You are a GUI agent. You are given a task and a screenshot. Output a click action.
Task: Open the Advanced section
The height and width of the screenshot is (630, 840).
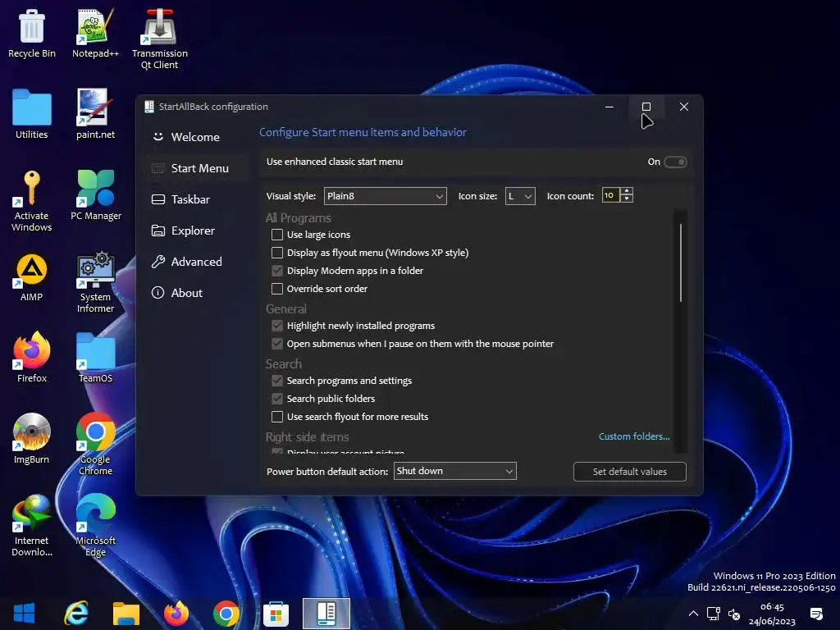click(195, 262)
